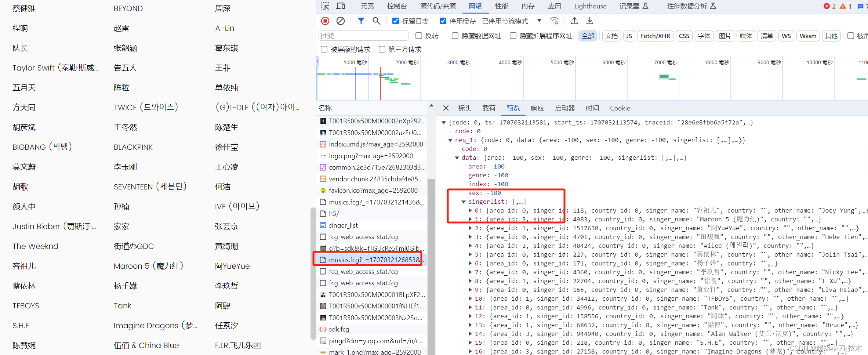Screen dimensions: 868x355
Task: Select logo.png request row
Action: (371, 156)
